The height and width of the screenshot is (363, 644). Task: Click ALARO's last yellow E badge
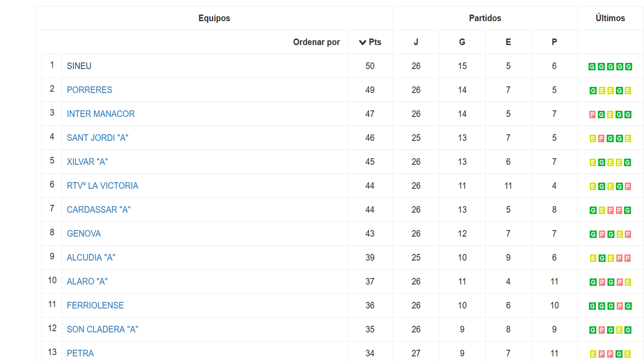pos(628,282)
